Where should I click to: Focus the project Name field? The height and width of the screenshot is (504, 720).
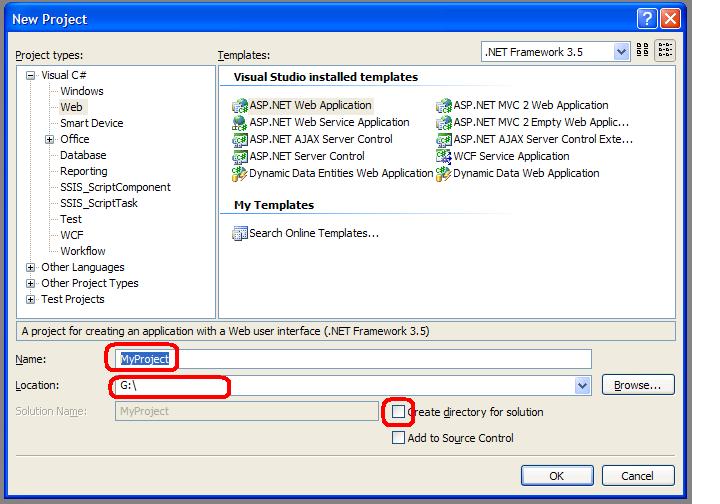[x=353, y=359]
